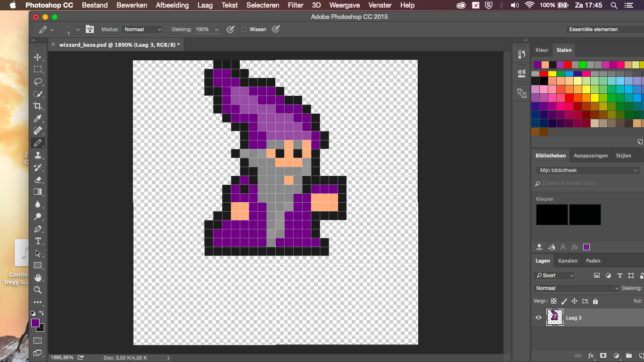Click the Bibliotheken panel tab

pos(550,155)
